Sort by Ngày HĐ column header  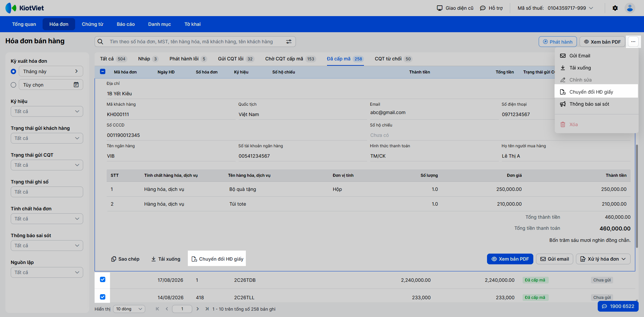[x=166, y=72]
